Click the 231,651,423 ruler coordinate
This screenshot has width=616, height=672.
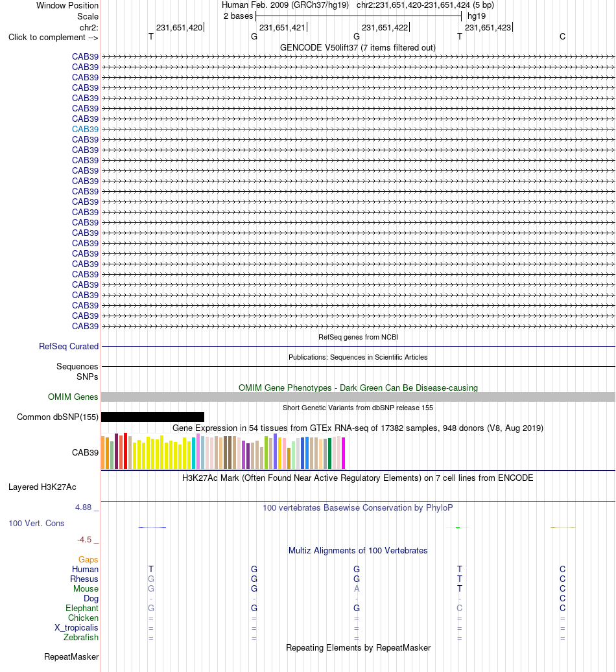(x=488, y=28)
